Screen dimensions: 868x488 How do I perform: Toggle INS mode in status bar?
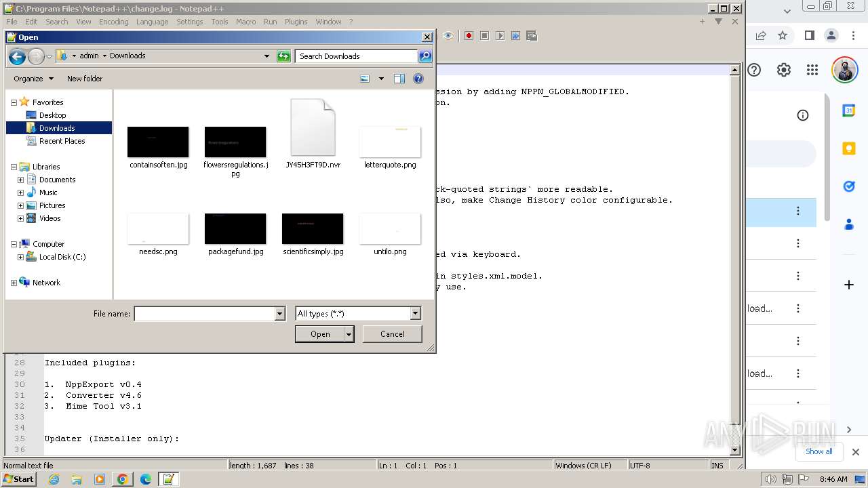[717, 466]
